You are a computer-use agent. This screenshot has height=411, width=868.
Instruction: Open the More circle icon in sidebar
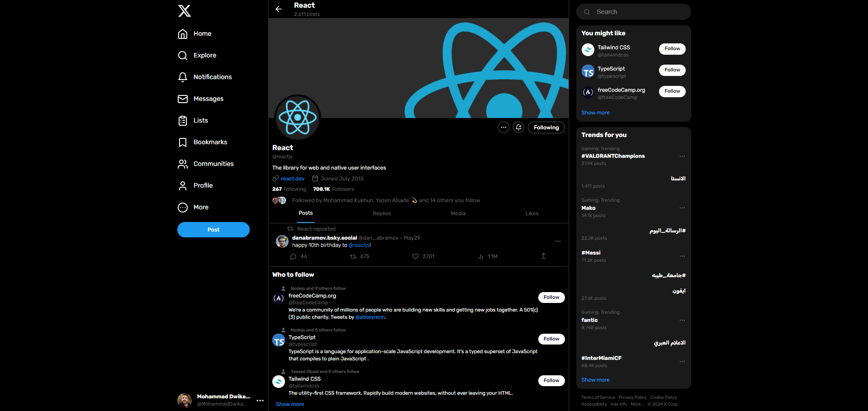183,208
